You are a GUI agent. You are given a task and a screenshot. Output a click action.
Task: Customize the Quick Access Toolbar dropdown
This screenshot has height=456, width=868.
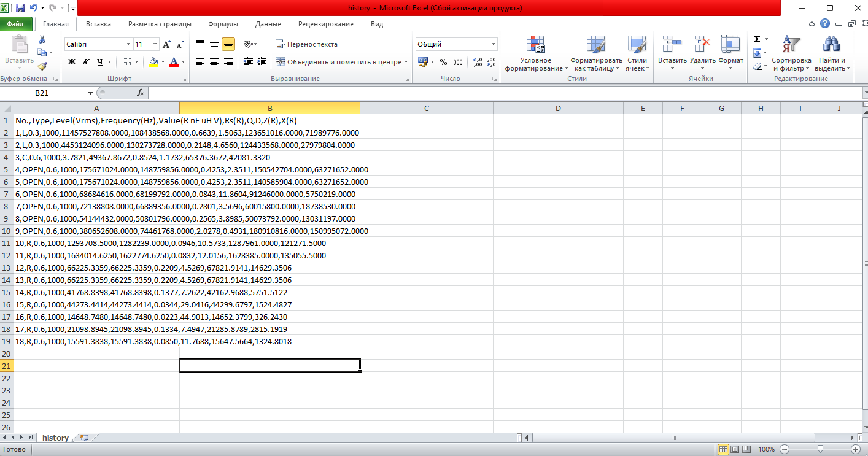point(74,9)
